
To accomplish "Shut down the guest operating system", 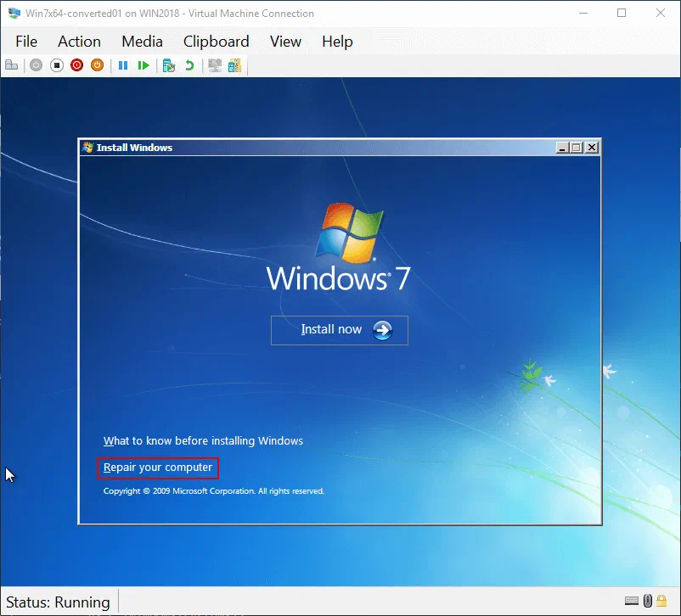I will (77, 65).
